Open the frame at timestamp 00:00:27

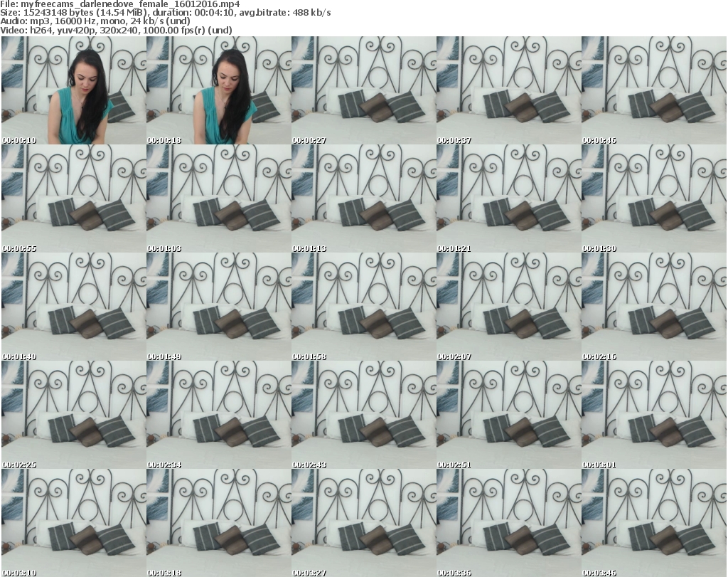pos(363,90)
